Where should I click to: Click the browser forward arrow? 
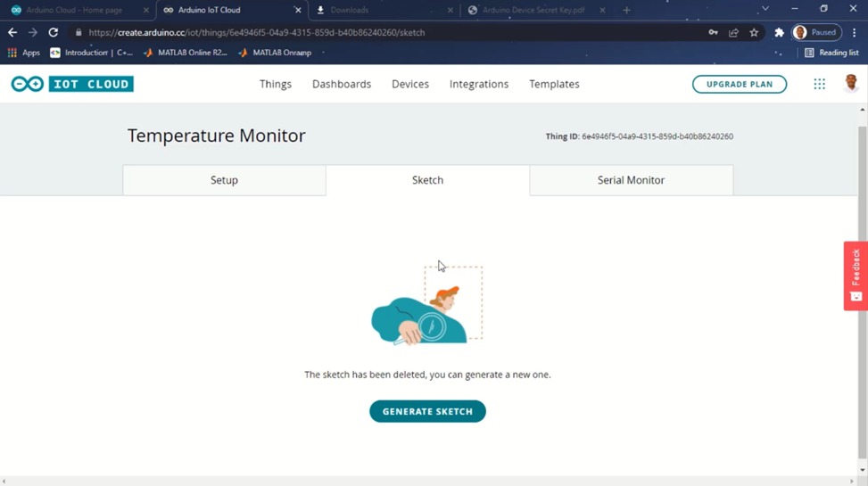pyautogui.click(x=33, y=33)
